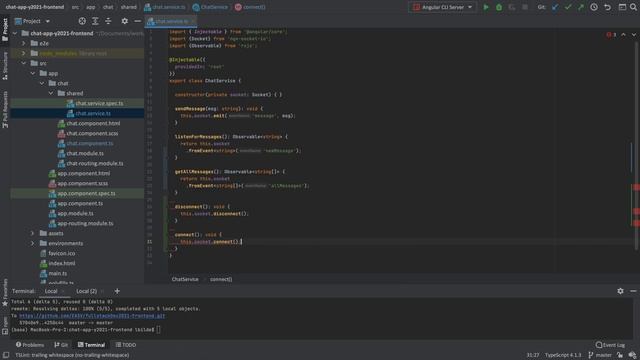Image resolution: width=640 pixels, height=360 pixels.
Task: Jump to previous highlighted error arrow
Action: pos(623,35)
